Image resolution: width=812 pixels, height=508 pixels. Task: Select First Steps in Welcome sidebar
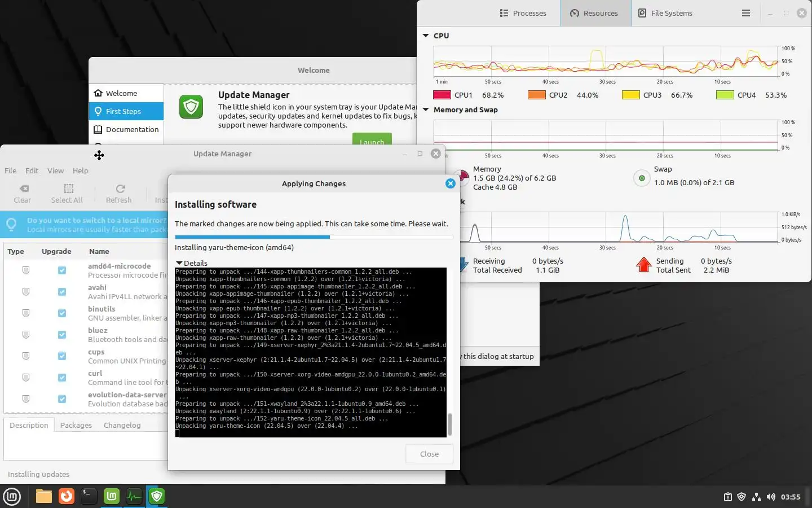[126, 111]
